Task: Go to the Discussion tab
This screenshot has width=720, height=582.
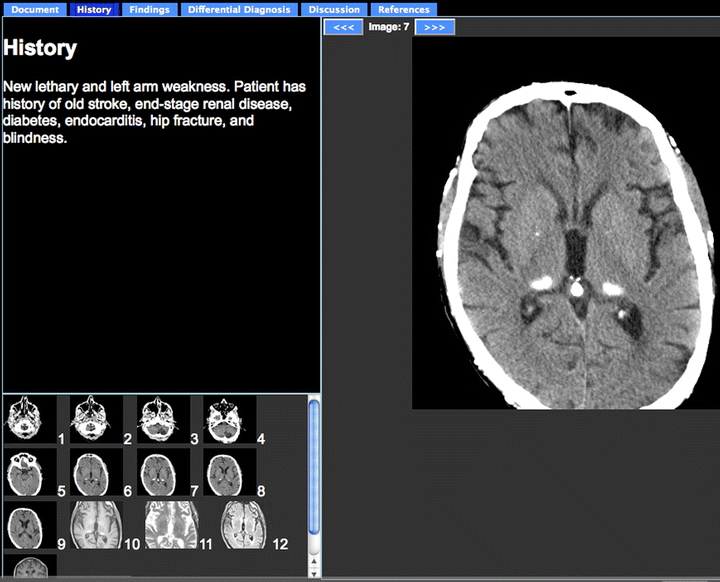Action: (x=334, y=9)
